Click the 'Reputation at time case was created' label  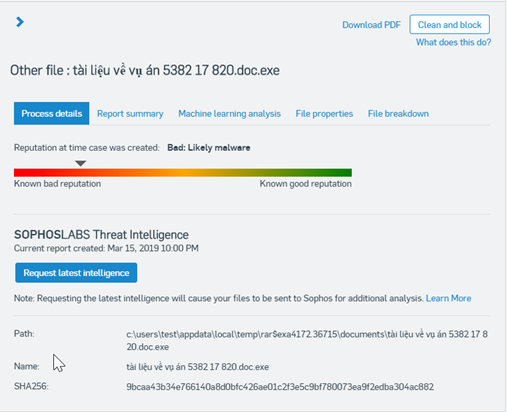tap(87, 148)
